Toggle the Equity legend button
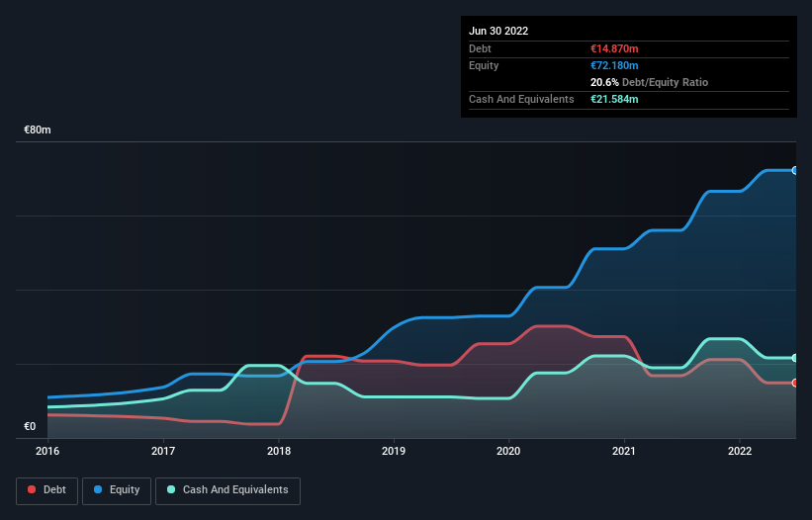 click(x=117, y=490)
